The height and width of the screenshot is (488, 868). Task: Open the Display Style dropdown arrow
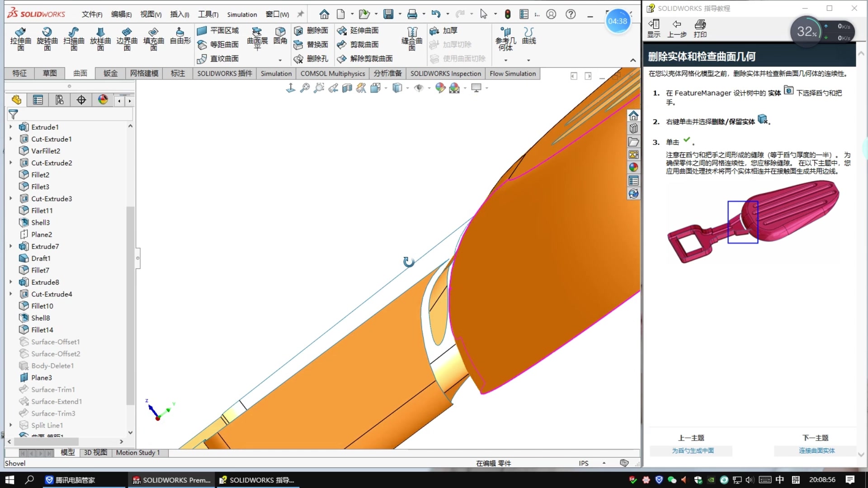click(x=408, y=88)
